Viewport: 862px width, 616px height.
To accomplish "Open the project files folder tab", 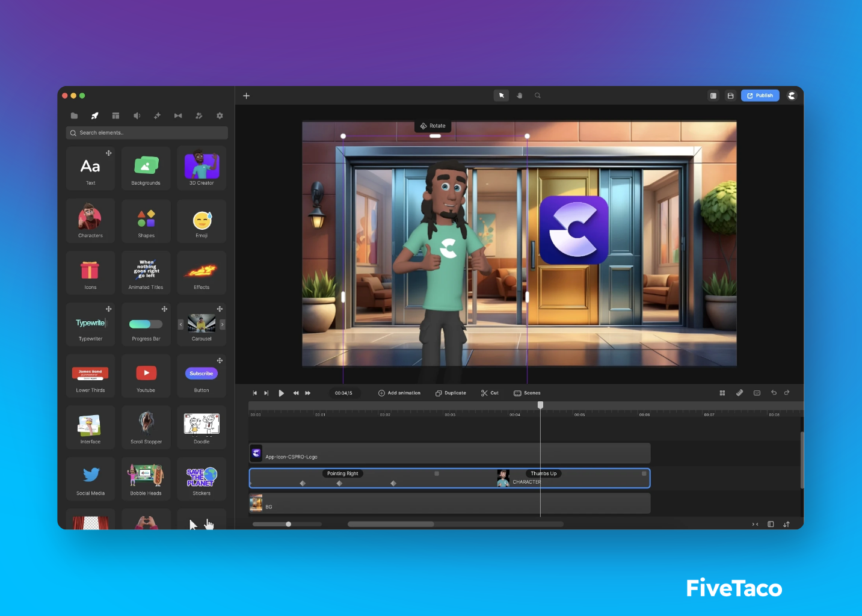I will pos(74,115).
